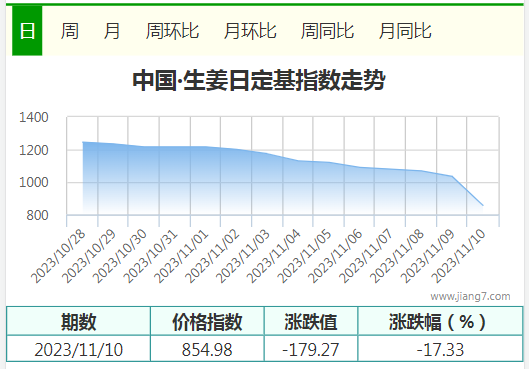Open the 月环比 tab
529x369 pixels.
[250, 31]
